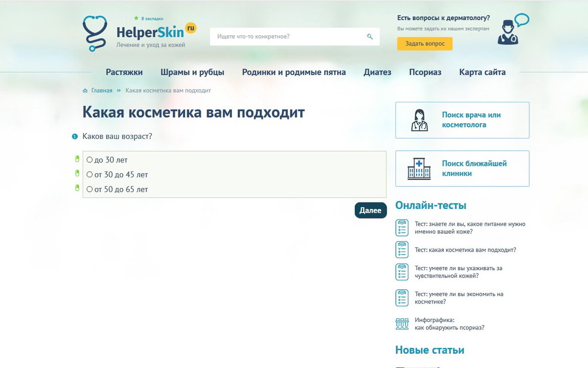Open the 'Растяжки' menu item
Image resolution: width=588 pixels, height=368 pixels.
124,72
